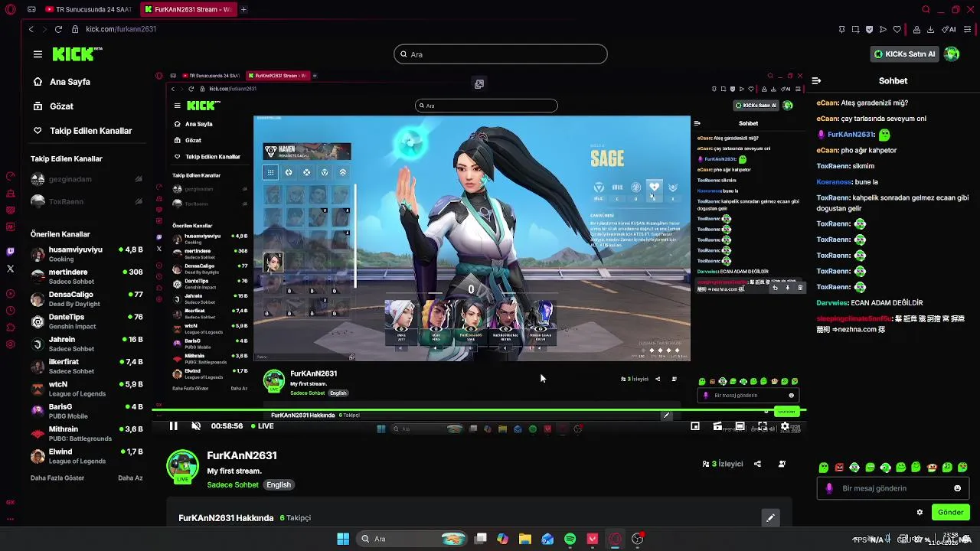
Task: Click the Bir mesaj gönderin chat input
Action: [x=893, y=488]
